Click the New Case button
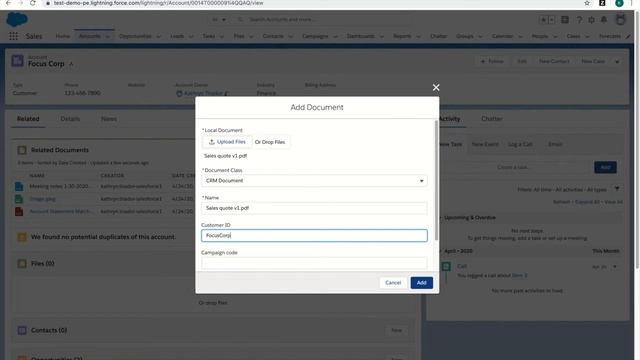 (x=593, y=62)
